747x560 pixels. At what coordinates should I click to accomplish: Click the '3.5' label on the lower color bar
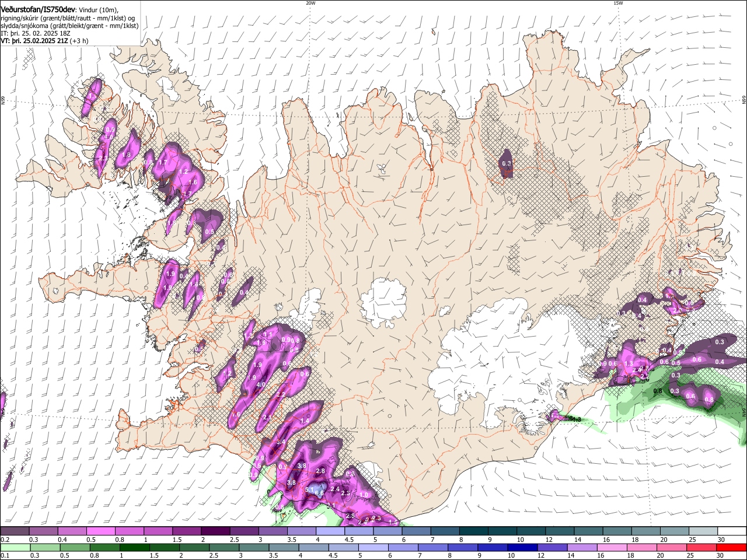pyautogui.click(x=273, y=555)
